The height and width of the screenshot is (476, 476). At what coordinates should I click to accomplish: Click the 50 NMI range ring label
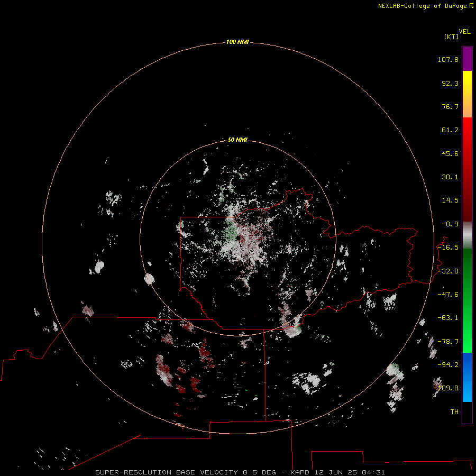coord(237,140)
